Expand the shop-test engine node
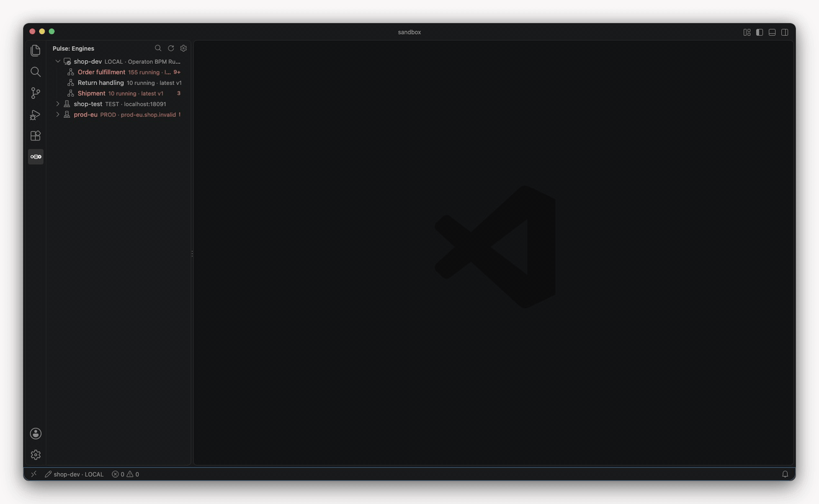This screenshot has height=504, width=819. 58,104
